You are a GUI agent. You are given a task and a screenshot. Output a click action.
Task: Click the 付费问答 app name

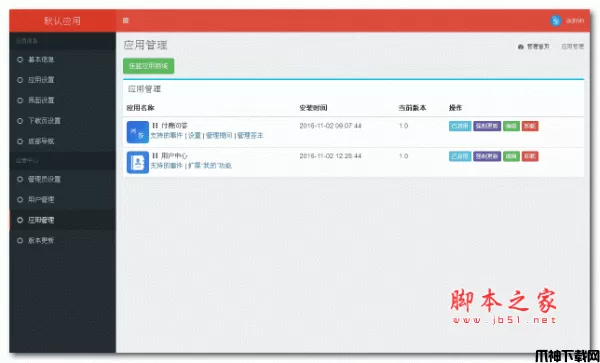(174, 125)
